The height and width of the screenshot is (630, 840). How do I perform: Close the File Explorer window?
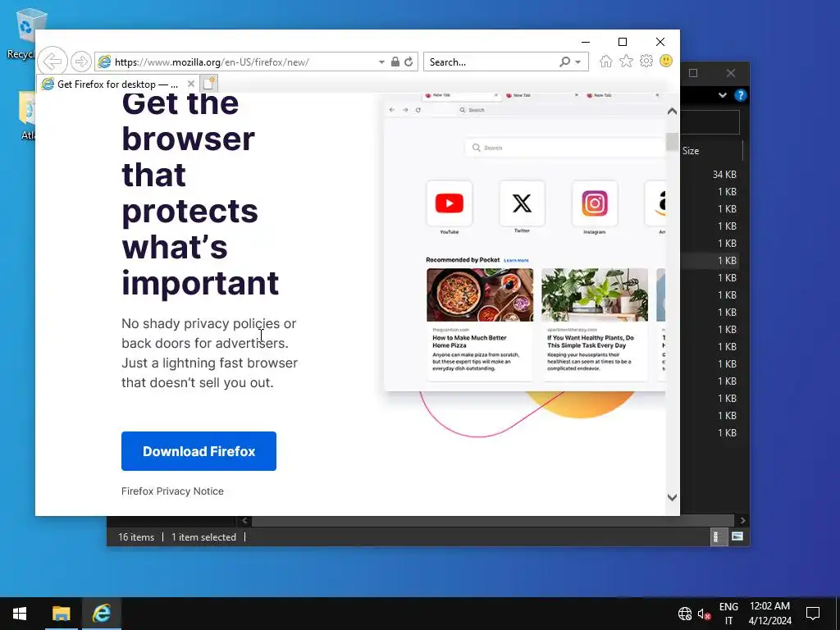coord(731,73)
